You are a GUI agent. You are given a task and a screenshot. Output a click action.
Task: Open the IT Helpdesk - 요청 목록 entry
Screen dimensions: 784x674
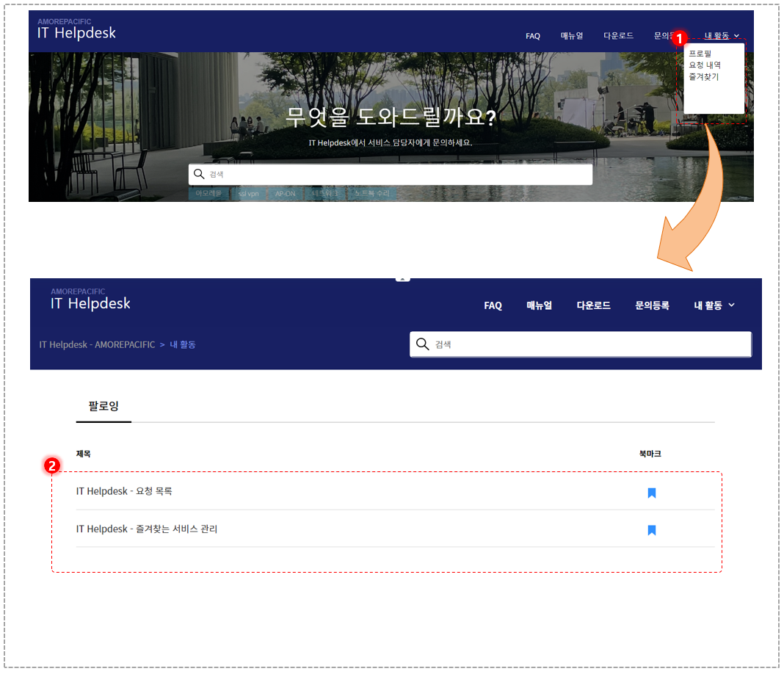[124, 491]
